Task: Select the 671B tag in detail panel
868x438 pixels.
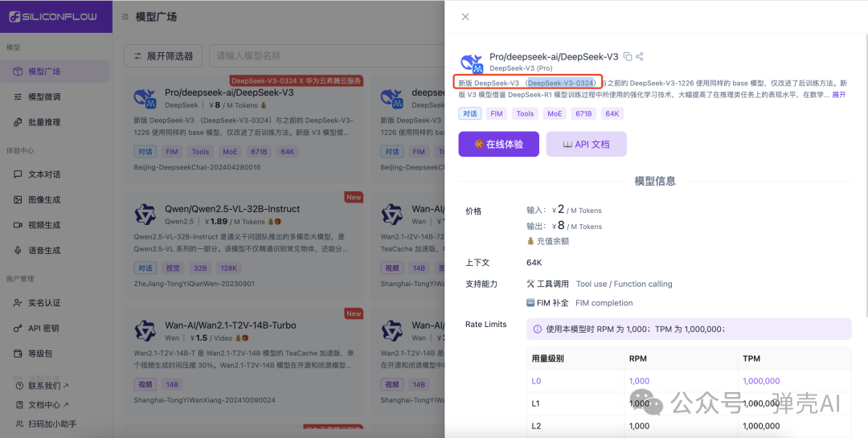Action: point(583,113)
